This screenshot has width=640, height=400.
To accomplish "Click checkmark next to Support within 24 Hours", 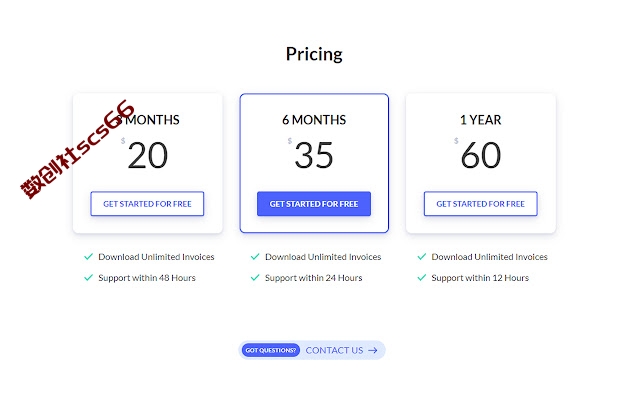I will tap(255, 278).
